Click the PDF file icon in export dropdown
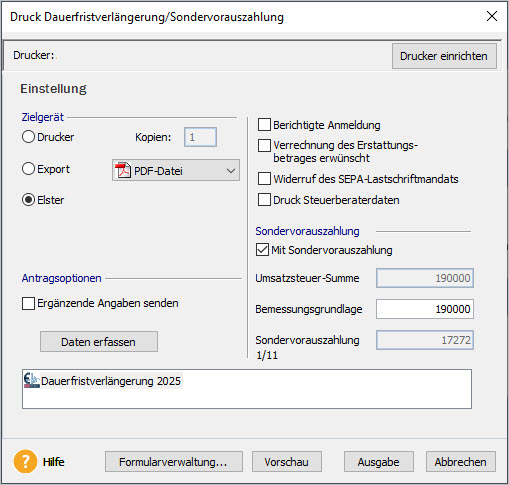The height and width of the screenshot is (485, 509). click(x=123, y=170)
